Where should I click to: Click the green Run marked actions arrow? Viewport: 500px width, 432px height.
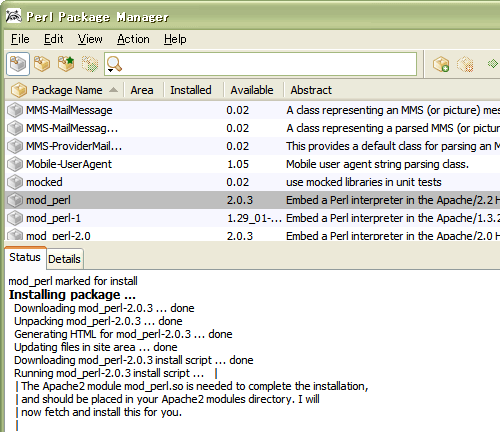(x=493, y=64)
